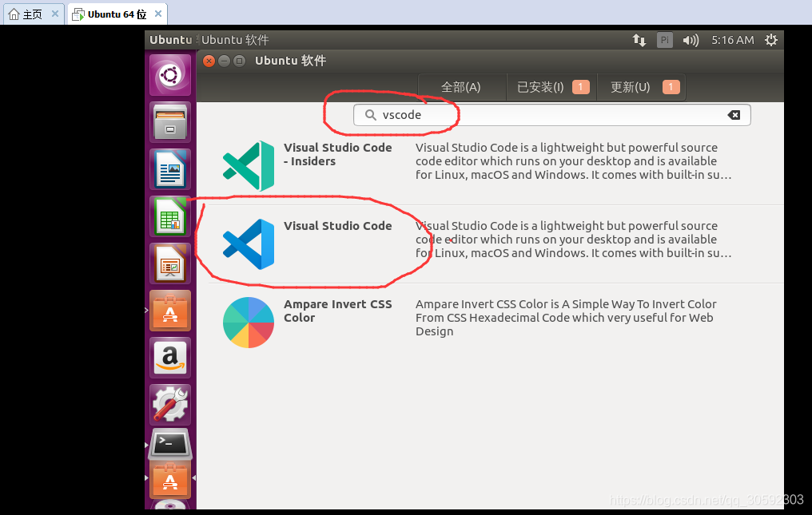Click the blue Visual Studio Code icon
Image resolution: width=812 pixels, height=515 pixels.
(249, 244)
